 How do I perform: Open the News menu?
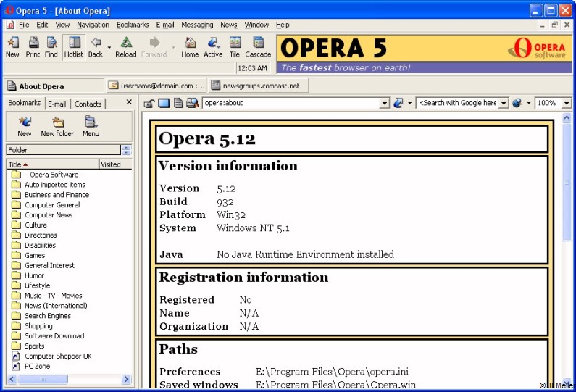[229, 25]
